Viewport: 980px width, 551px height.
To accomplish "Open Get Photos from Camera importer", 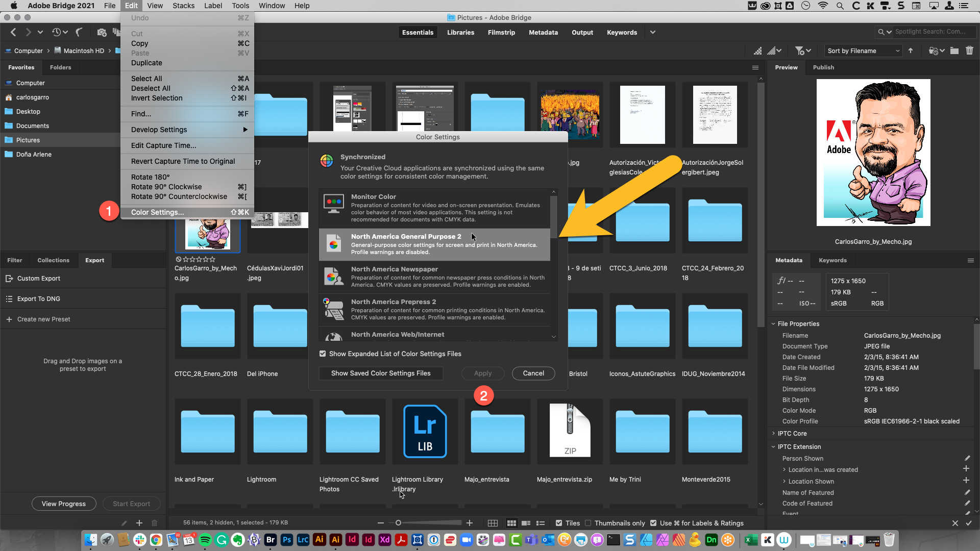I will coord(102,32).
